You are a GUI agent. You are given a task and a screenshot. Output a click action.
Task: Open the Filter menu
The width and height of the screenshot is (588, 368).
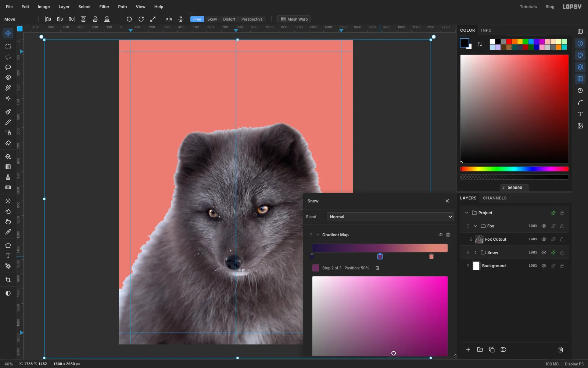pos(104,7)
